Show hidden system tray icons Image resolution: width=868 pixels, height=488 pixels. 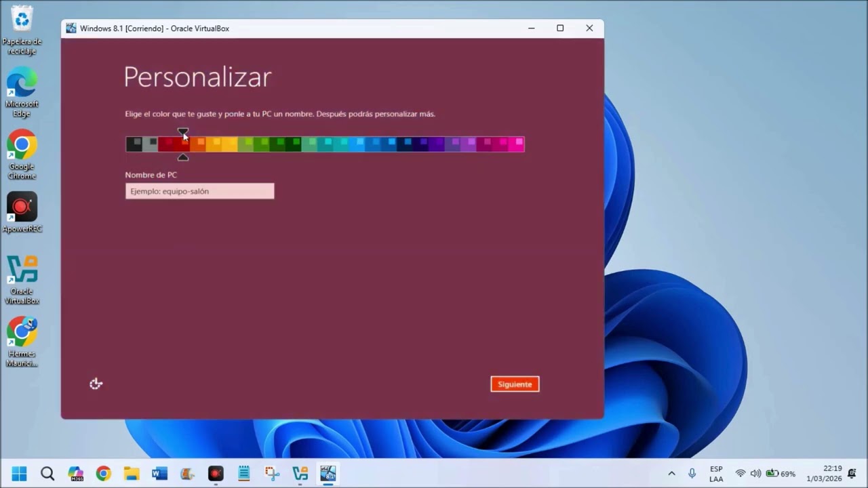point(671,474)
